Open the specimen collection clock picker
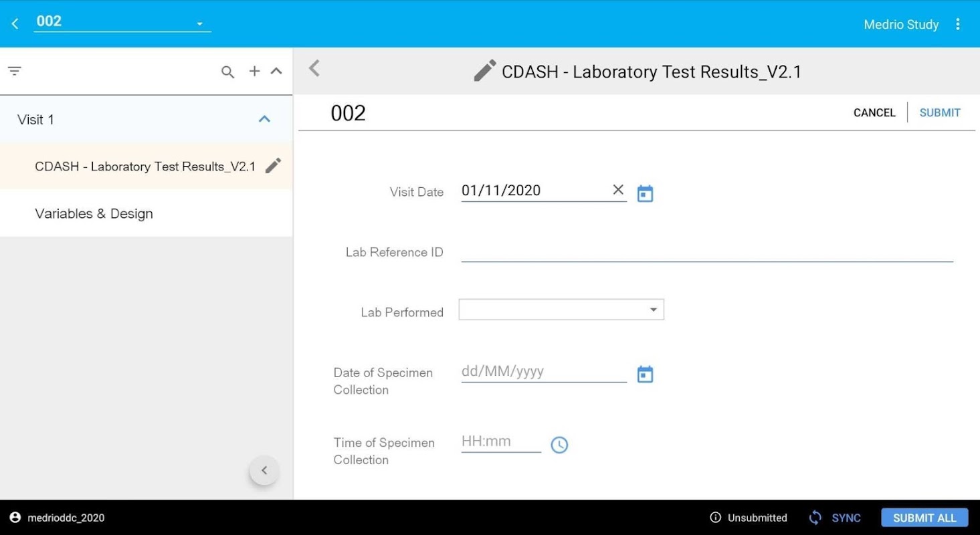The height and width of the screenshot is (535, 980). coord(559,445)
